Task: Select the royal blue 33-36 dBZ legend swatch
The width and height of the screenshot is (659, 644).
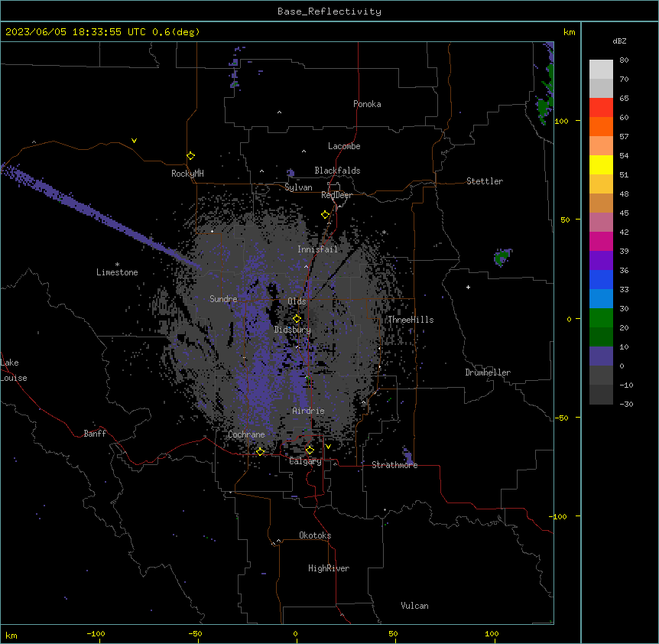Action: (x=601, y=279)
